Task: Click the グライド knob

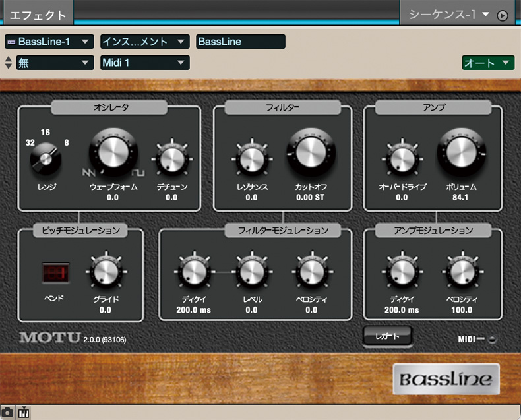Action: 106,272
